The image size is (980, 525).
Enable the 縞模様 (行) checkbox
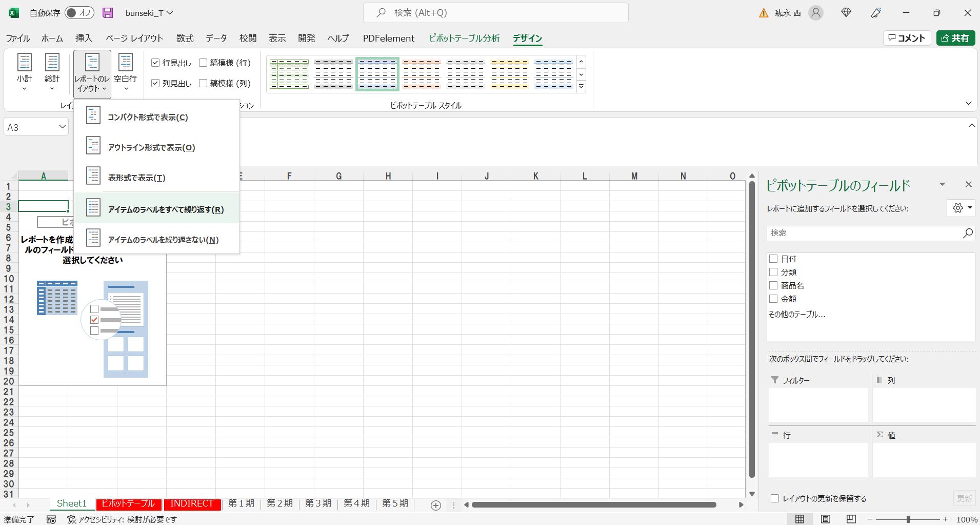[203, 63]
